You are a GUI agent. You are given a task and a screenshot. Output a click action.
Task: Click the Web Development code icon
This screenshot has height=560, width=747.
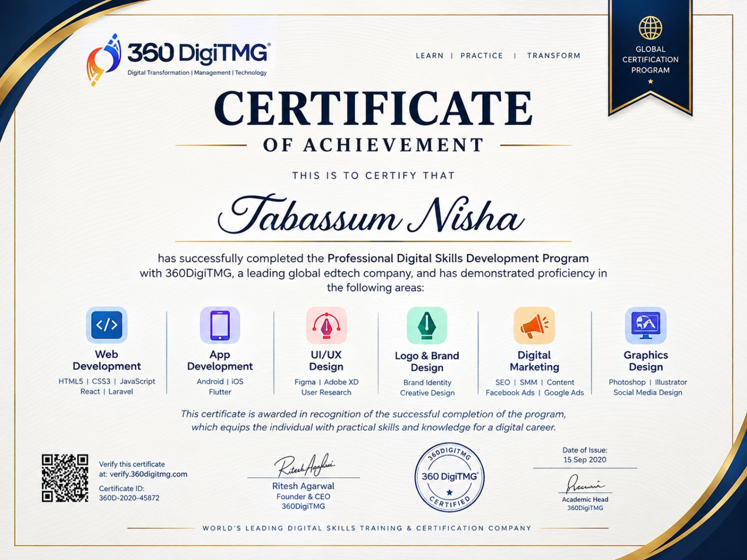click(107, 325)
